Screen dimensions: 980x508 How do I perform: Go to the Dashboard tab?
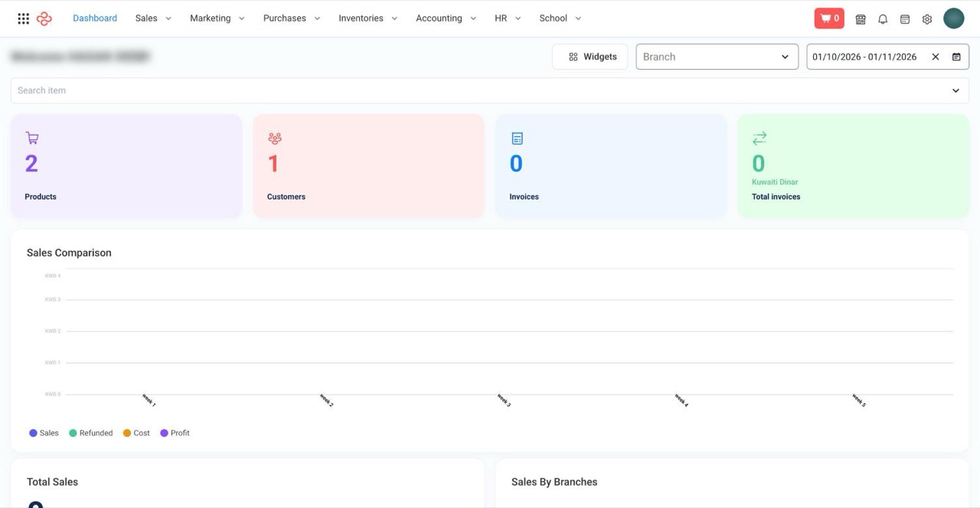coord(95,18)
